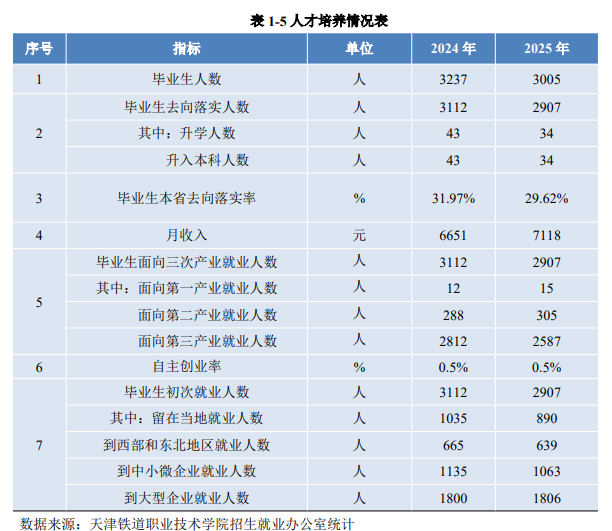This screenshot has height=531, width=612.
Task: Click the value 3005
Action: coord(546,80)
